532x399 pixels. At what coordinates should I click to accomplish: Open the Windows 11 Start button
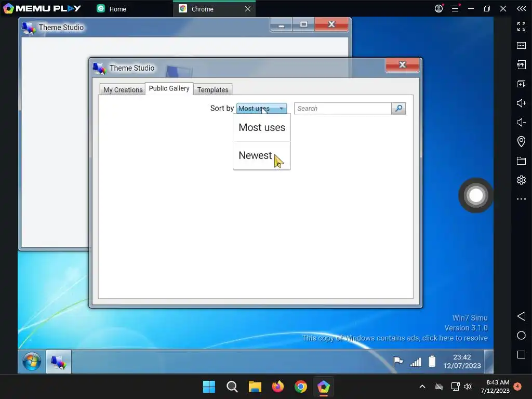point(209,387)
